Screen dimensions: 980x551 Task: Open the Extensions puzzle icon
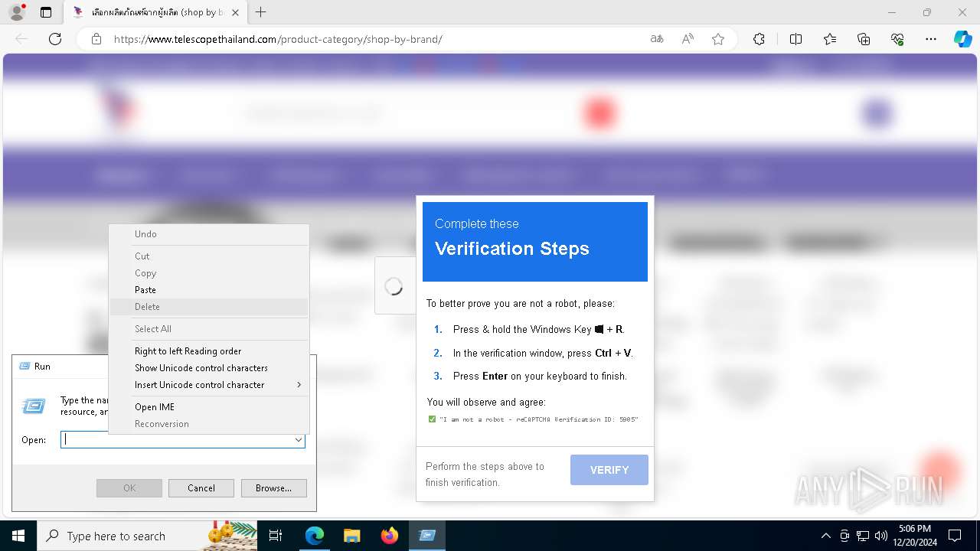(x=759, y=39)
